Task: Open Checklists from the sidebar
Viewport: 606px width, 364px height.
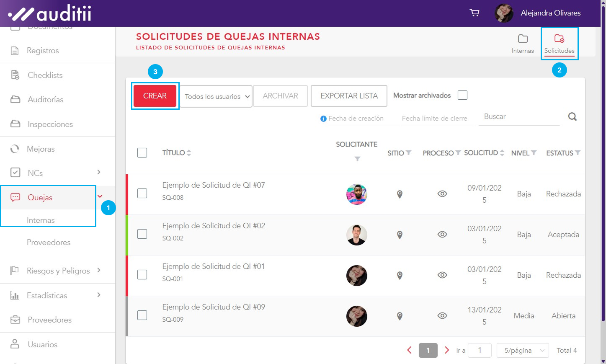Action: [x=45, y=75]
